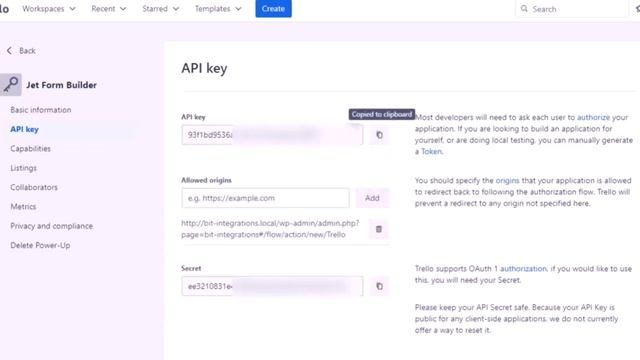Click the Jet Form Builder title
The height and width of the screenshot is (360, 640).
[x=62, y=85]
